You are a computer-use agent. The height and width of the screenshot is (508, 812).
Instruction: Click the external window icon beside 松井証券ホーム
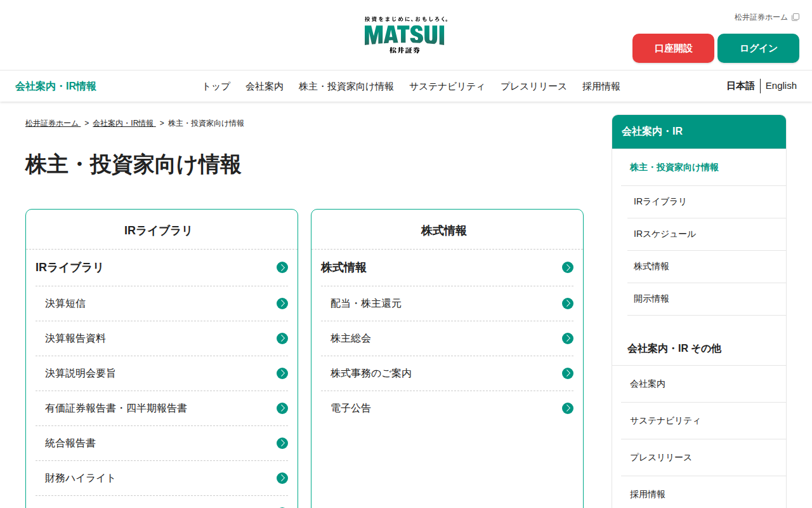click(796, 17)
